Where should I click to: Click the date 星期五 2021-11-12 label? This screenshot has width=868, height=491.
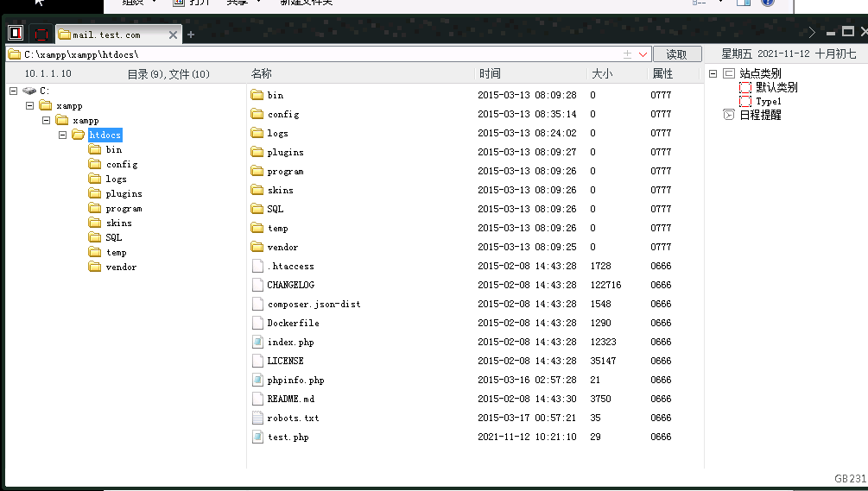pos(765,54)
